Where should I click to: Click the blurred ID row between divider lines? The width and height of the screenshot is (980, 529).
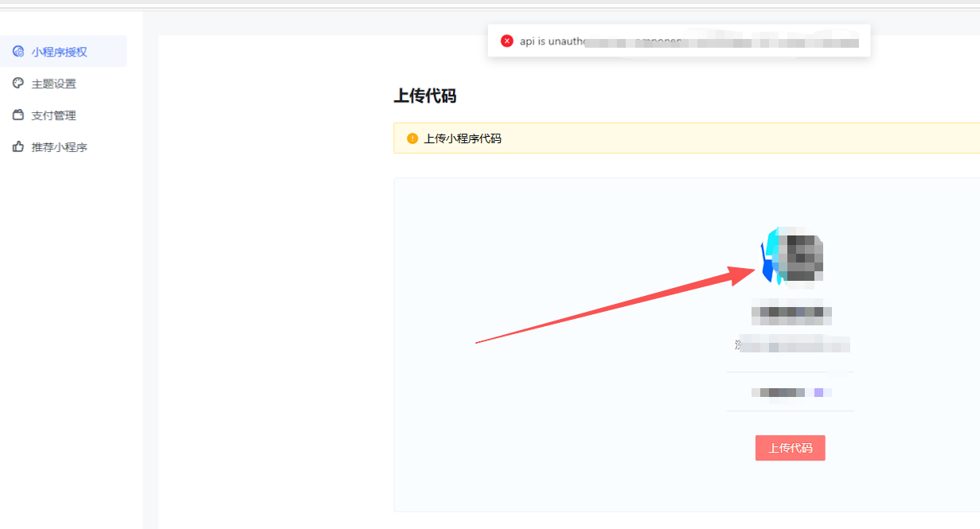coord(791,392)
